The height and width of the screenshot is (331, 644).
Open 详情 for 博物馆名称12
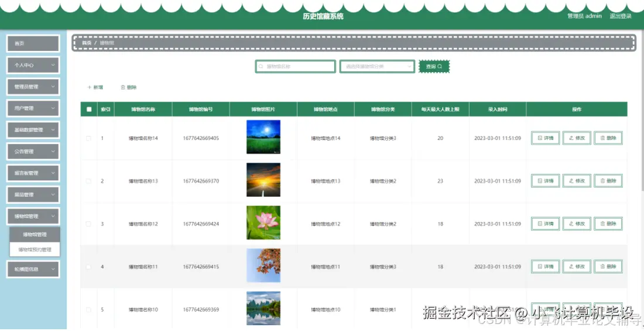tap(546, 224)
